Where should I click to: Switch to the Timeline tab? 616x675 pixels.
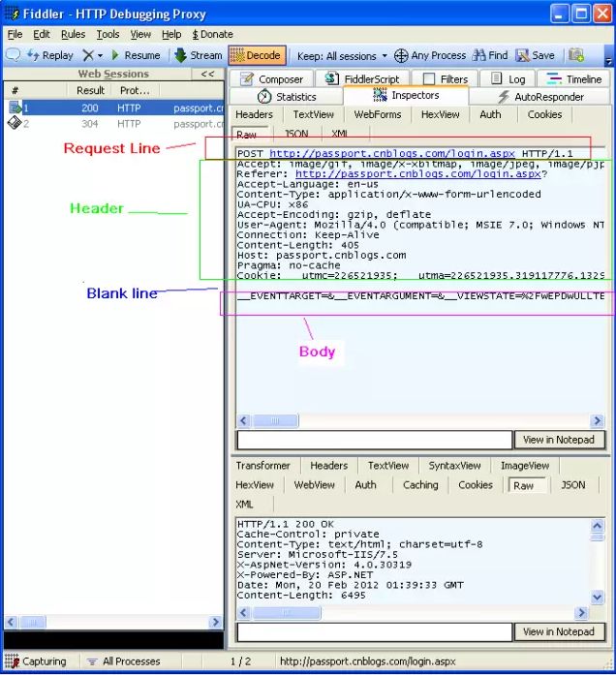pos(573,79)
